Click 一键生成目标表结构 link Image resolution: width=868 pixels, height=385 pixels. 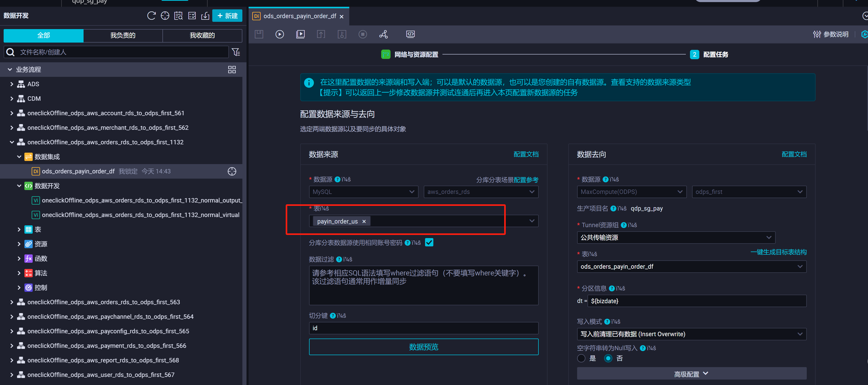[x=778, y=252]
